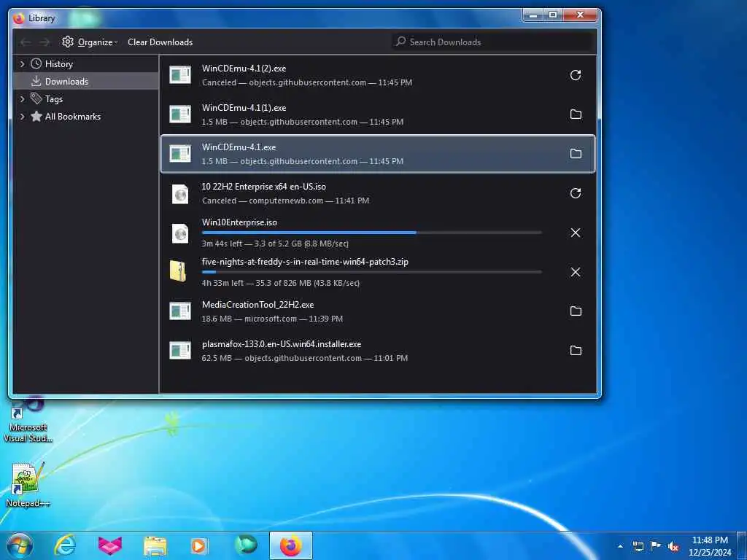Screen dimensions: 747x560
Task: Open the Notepad++ desktop shortcut
Action: [27, 484]
